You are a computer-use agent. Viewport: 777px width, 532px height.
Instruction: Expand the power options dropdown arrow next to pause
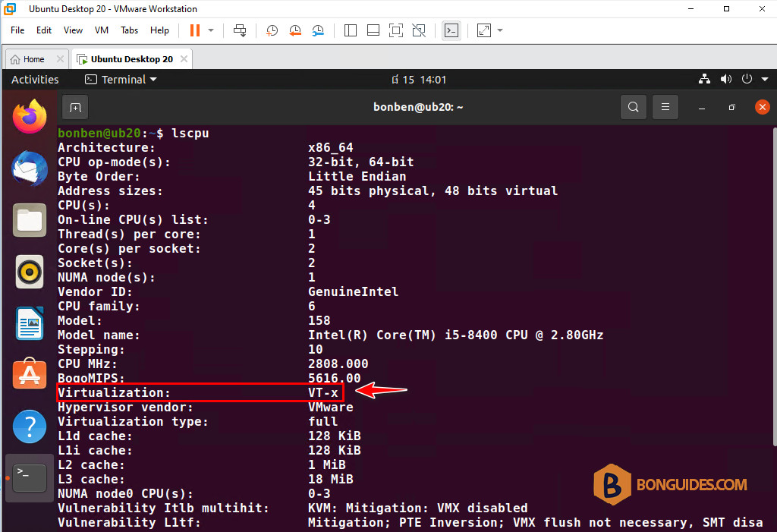coord(211,30)
